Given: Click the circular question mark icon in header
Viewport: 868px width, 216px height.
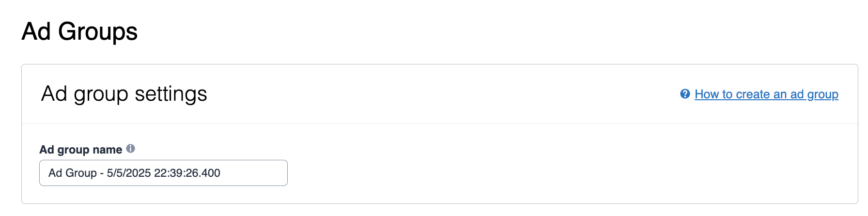Looking at the screenshot, I should (x=685, y=94).
